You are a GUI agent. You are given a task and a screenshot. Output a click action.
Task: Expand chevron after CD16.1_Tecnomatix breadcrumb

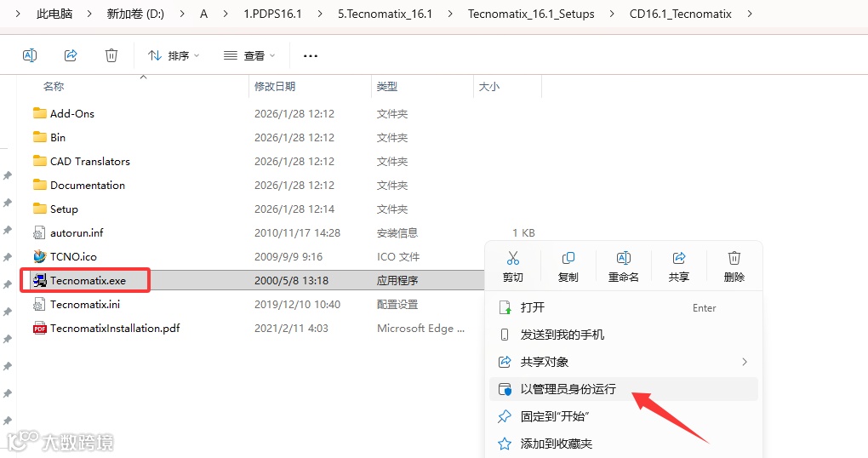pos(750,14)
